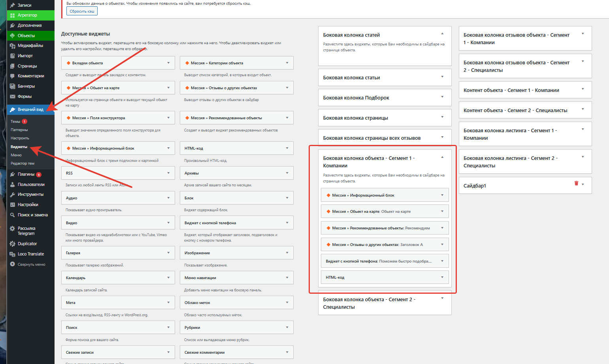The height and width of the screenshot is (364, 609).
Task: Click the red trash icon next to Сайдбар1
Action: 576,183
